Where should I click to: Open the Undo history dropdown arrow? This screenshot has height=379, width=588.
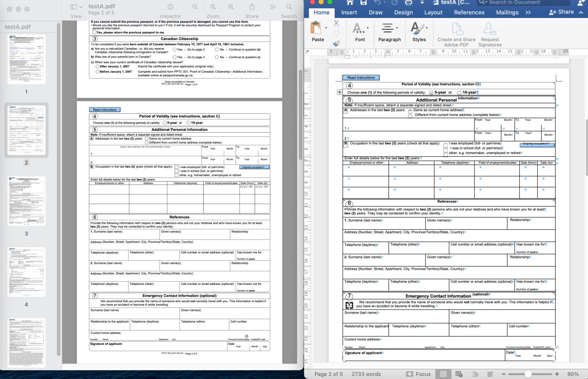[385, 3]
